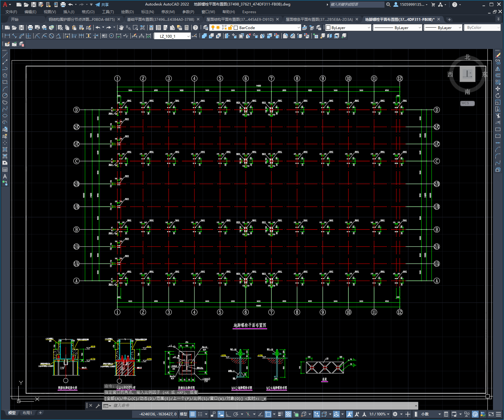Toggle Snap mode in status bar
Image resolution: width=504 pixels, height=420 pixels.
pos(200,414)
